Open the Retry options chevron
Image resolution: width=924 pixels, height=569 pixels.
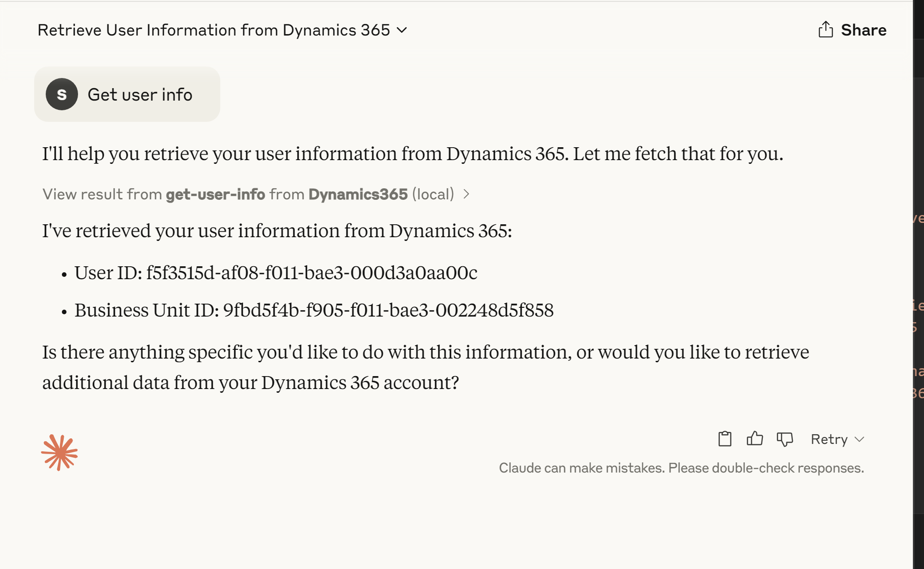pyautogui.click(x=859, y=439)
